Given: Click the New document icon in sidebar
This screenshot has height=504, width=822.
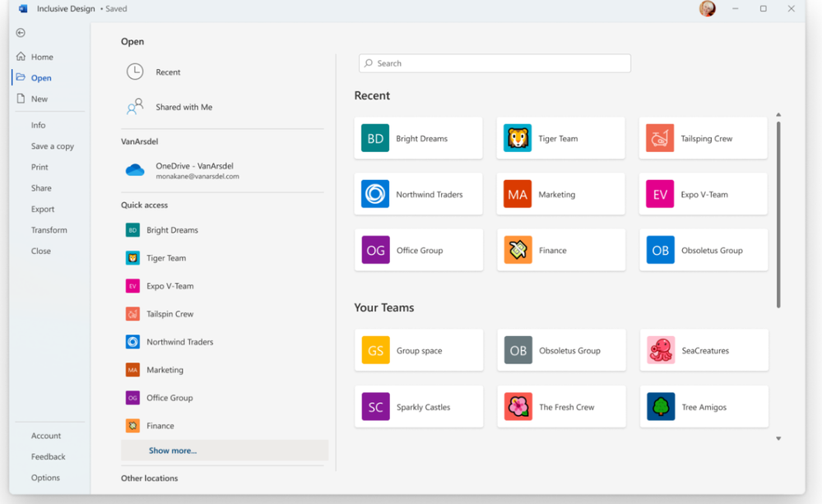Looking at the screenshot, I should point(21,99).
